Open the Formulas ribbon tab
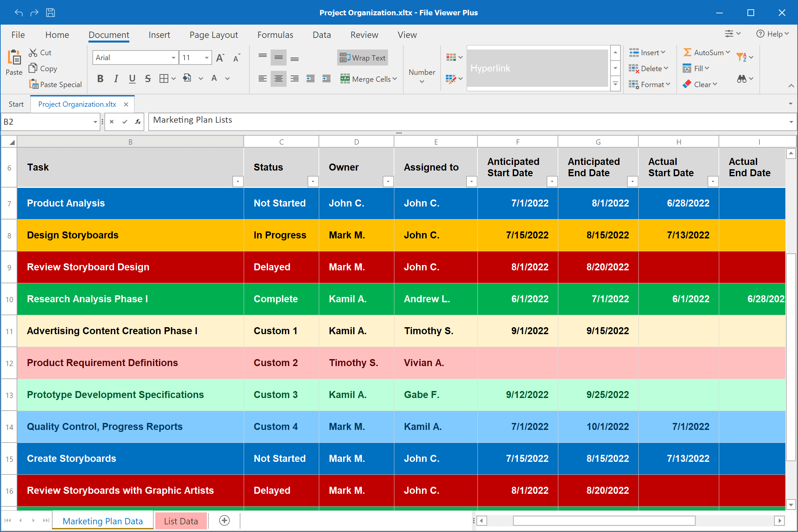This screenshot has height=532, width=798. pyautogui.click(x=275, y=35)
